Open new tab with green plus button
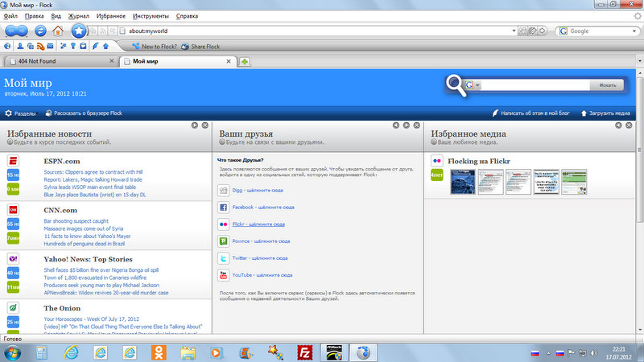The image size is (644, 362). tap(245, 62)
